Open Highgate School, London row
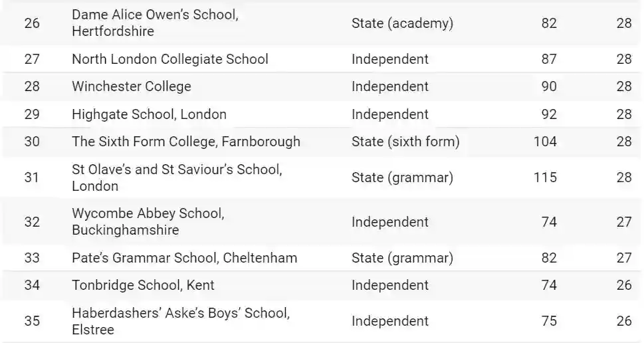 [149, 114]
